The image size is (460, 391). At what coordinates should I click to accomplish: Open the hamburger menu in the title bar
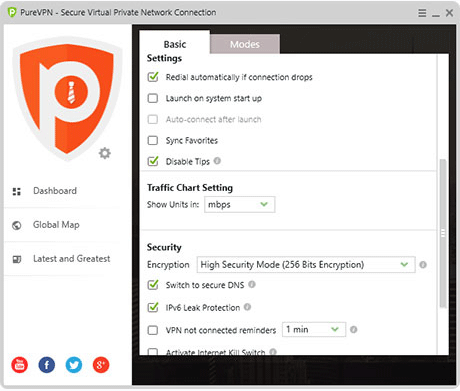pyautogui.click(x=422, y=13)
